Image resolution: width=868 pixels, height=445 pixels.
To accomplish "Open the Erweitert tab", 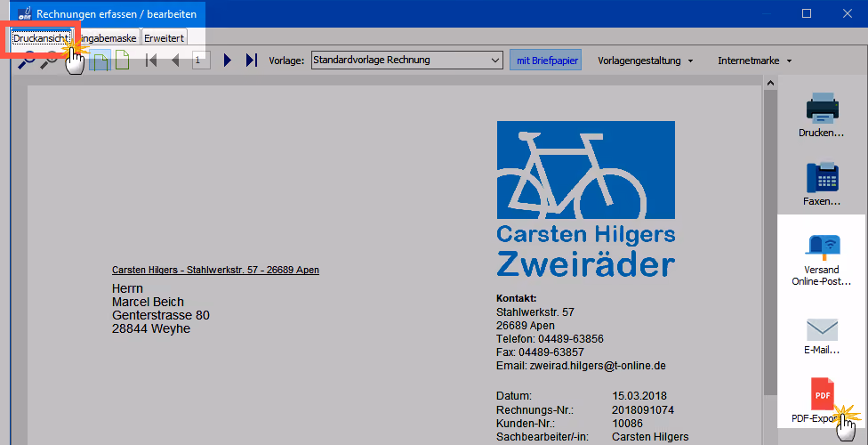I will point(164,38).
